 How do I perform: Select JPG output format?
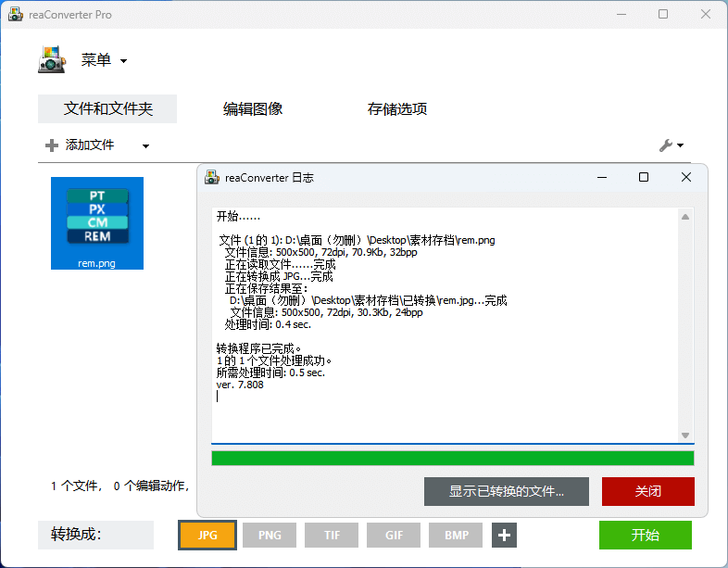[207, 535]
